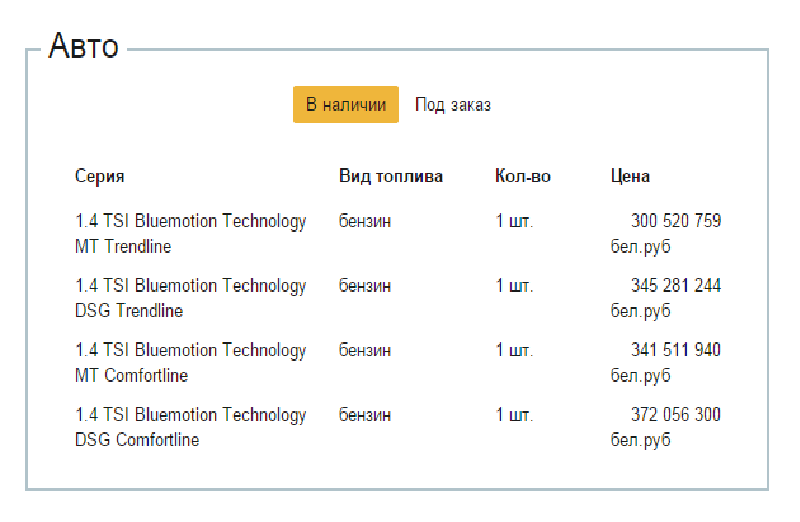The width and height of the screenshot is (800, 522).
Task: Click the "Вид топлива" column header
Action: point(391,177)
